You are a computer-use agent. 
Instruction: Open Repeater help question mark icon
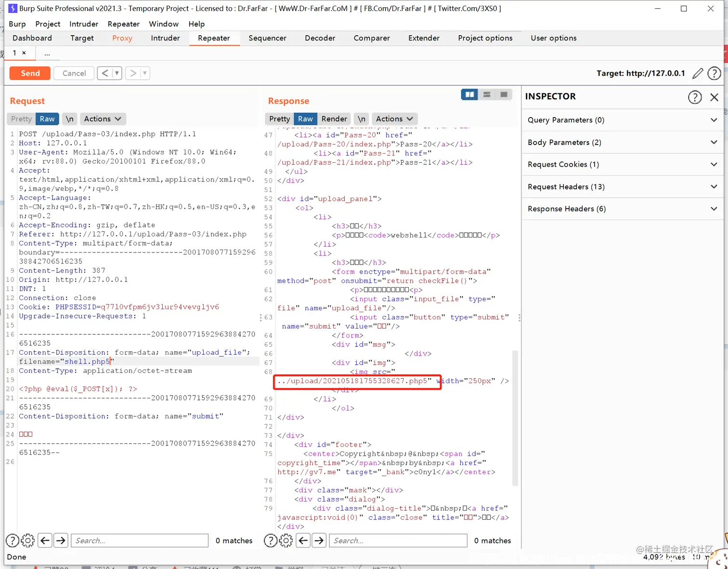click(x=714, y=73)
